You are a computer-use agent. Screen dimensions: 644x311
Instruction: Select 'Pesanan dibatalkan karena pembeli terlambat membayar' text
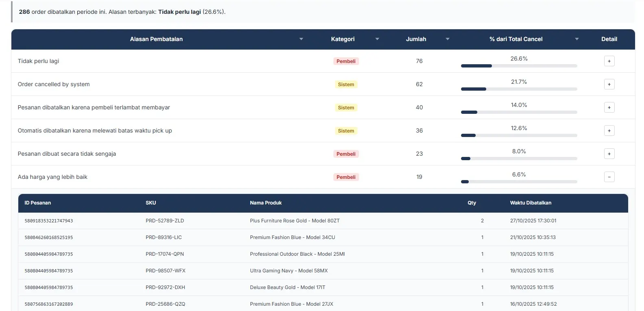tap(94, 107)
